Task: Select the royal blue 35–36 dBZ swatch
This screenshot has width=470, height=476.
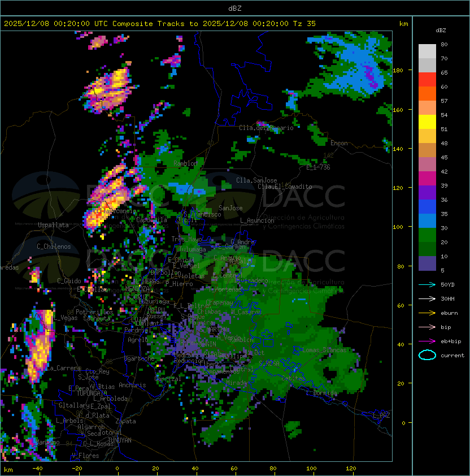Action: pos(427,206)
